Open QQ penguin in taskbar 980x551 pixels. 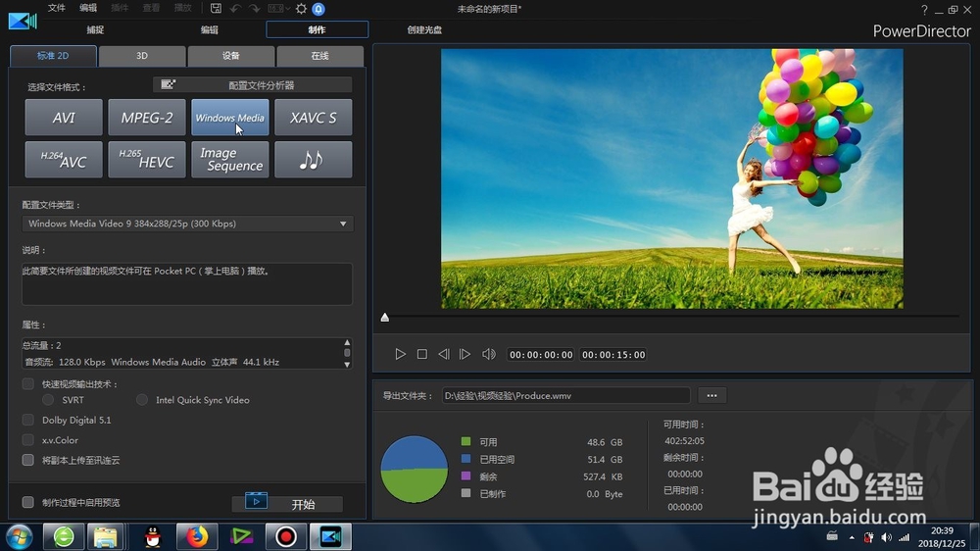tap(153, 536)
